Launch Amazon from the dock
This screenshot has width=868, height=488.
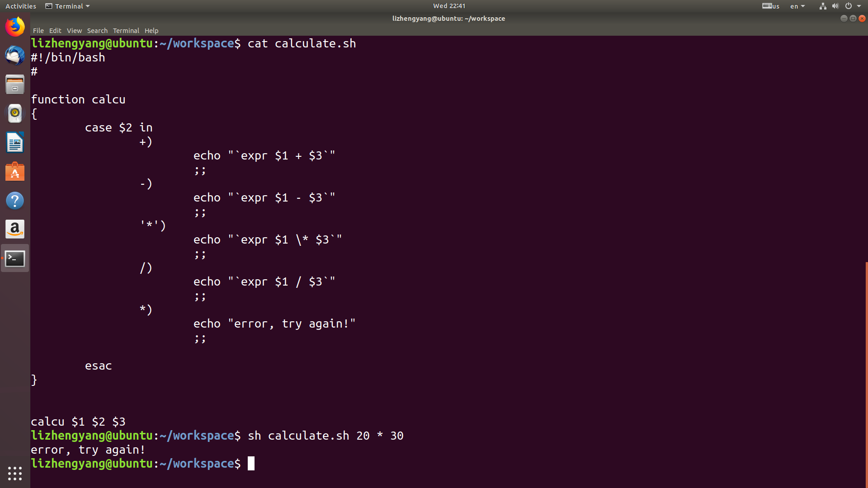pyautogui.click(x=15, y=230)
